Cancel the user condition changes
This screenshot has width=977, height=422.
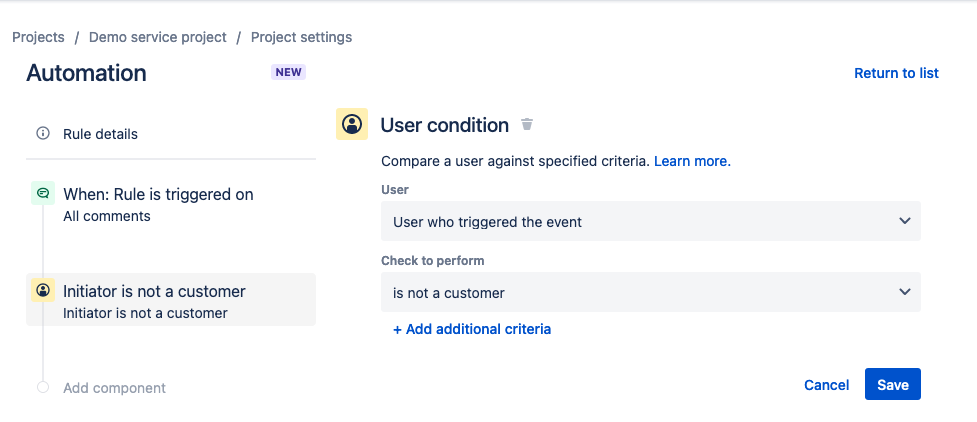pyautogui.click(x=826, y=385)
